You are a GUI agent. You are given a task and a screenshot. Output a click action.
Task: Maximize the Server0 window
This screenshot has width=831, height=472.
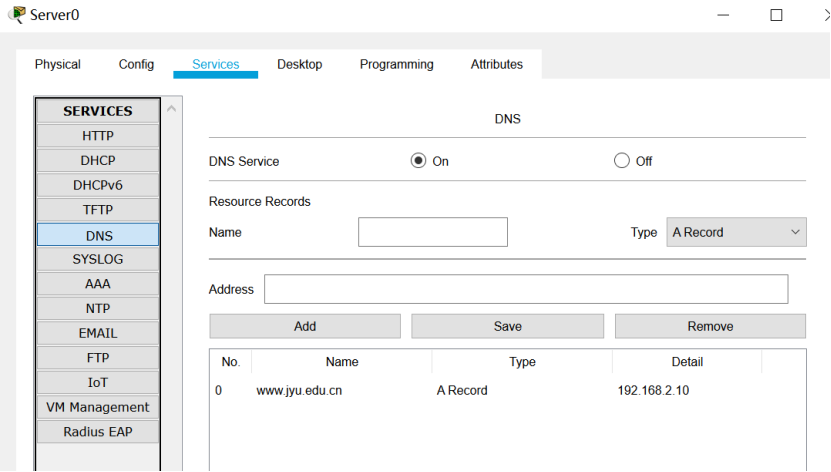point(776,15)
